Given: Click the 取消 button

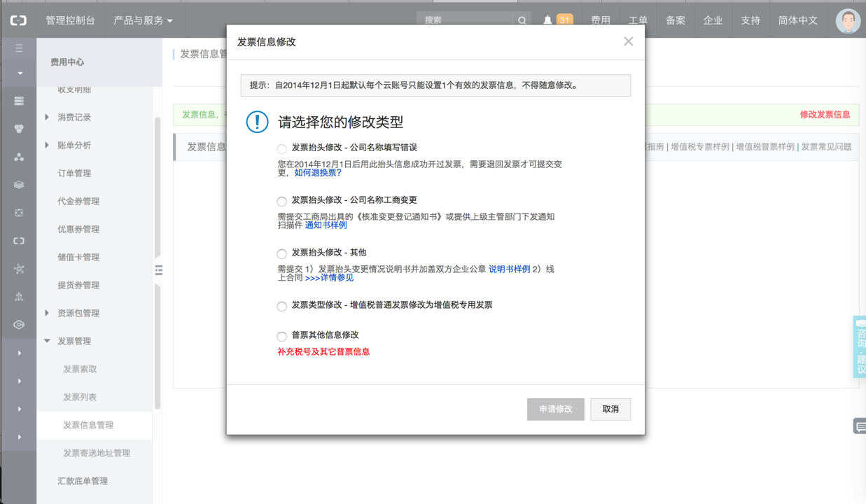Looking at the screenshot, I should (x=610, y=409).
